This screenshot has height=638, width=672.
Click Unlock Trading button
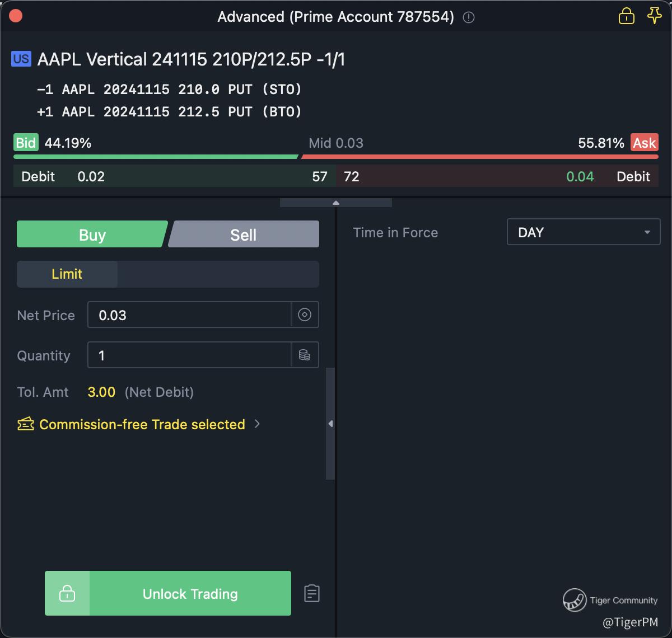[x=168, y=593]
